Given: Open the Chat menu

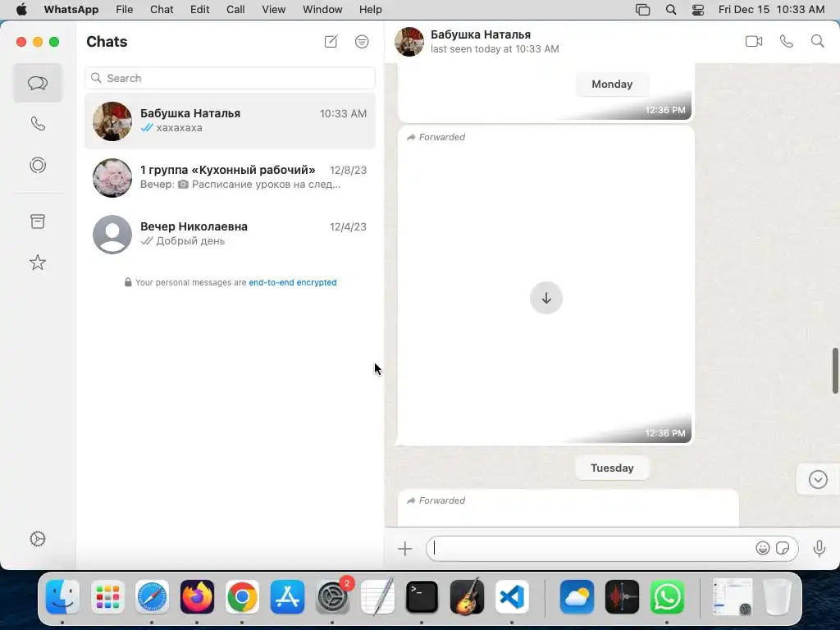Looking at the screenshot, I should (162, 10).
